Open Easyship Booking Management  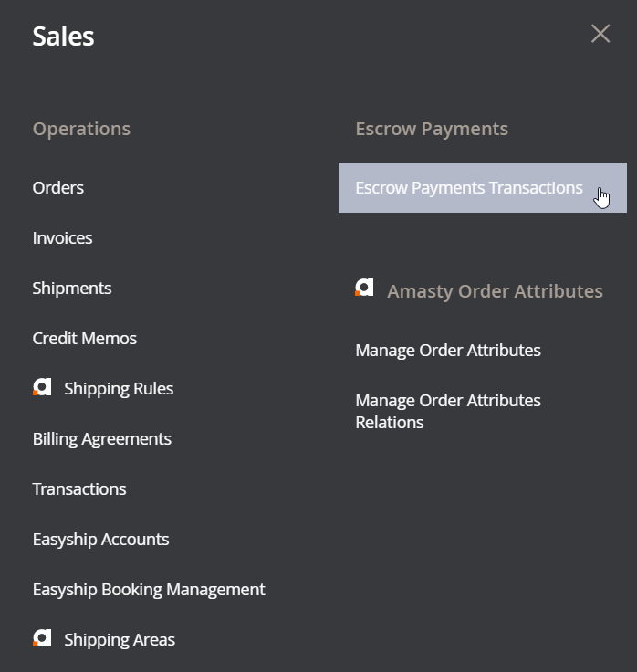(149, 589)
